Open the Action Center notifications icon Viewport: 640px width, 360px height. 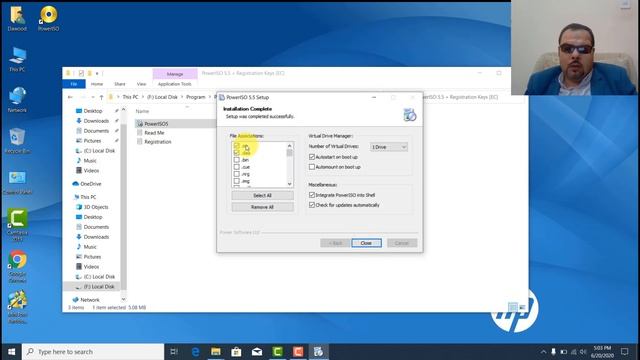[624, 351]
